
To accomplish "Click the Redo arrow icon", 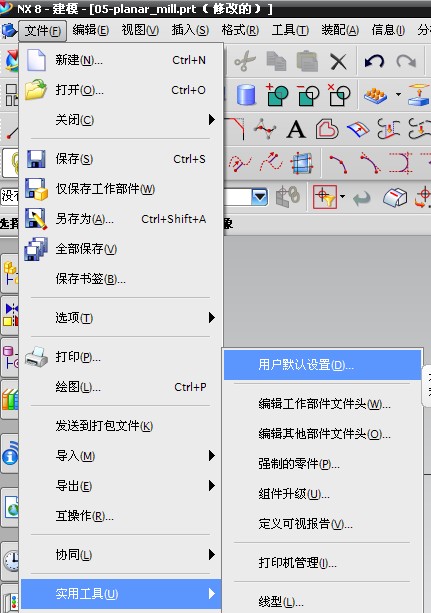I will 406,62.
